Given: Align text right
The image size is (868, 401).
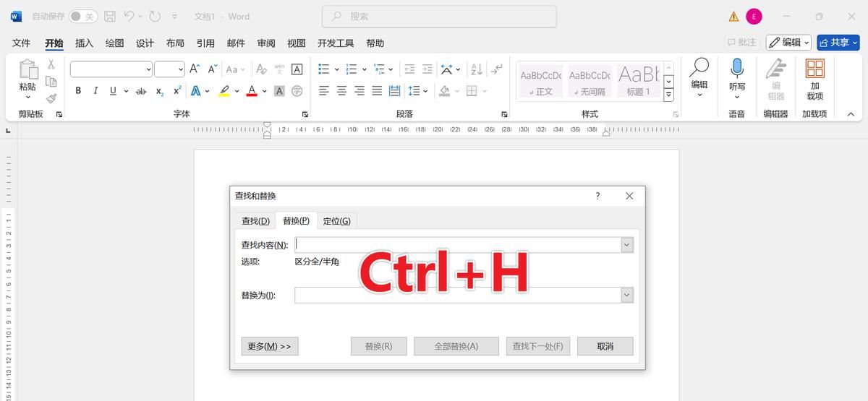Looking at the screenshot, I should coord(359,91).
